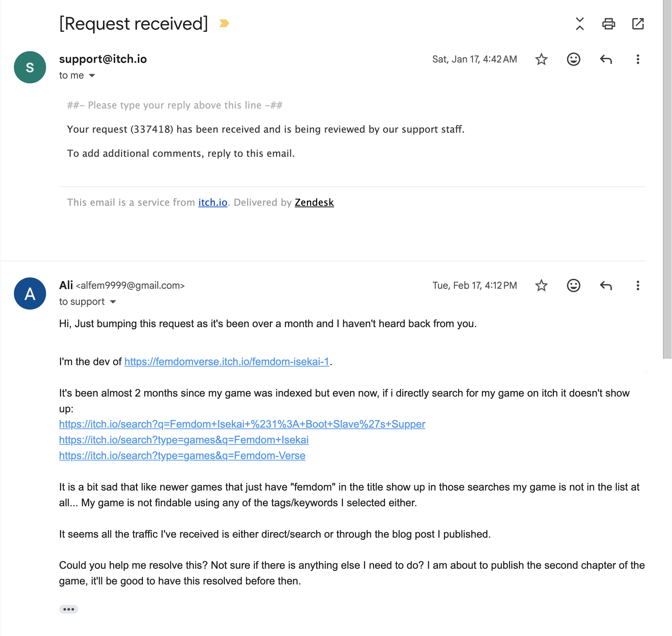Open more options for the support@itch.io message
The image size is (672, 636).
click(638, 59)
